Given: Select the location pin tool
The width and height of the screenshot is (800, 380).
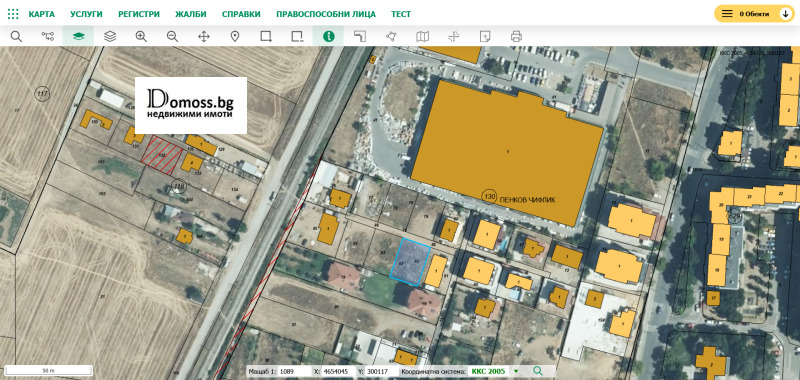Looking at the screenshot, I should pyautogui.click(x=235, y=36).
